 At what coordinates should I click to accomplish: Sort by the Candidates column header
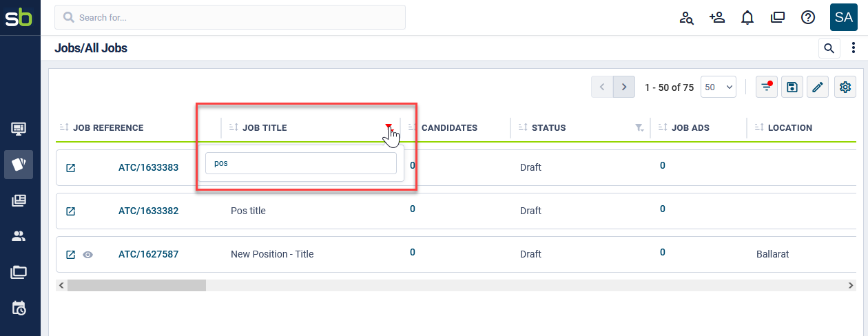coord(449,128)
